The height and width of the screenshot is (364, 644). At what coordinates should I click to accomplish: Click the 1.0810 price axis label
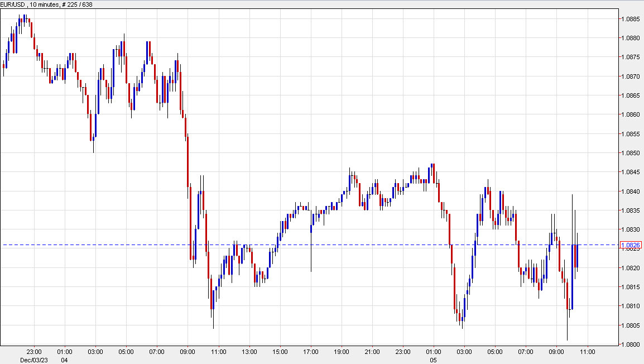coord(631,306)
